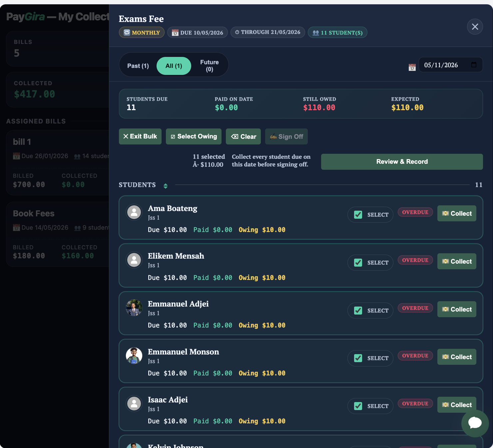Open the Book Fees card in background

coord(58,234)
